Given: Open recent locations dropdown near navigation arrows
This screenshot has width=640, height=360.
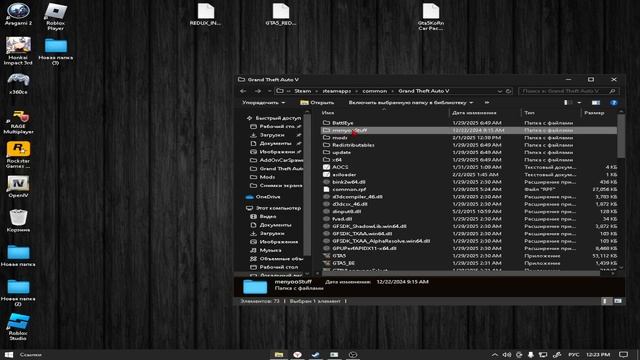Looking at the screenshot, I should tap(269, 91).
